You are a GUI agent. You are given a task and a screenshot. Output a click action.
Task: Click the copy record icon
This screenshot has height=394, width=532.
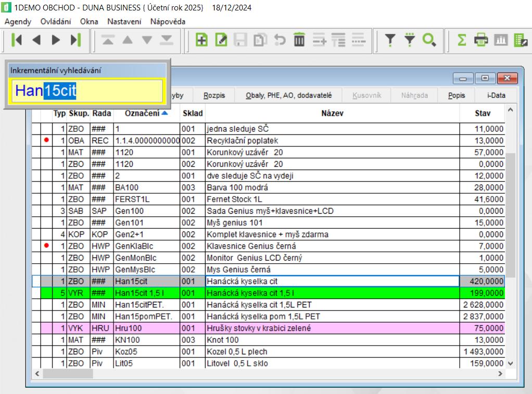260,40
